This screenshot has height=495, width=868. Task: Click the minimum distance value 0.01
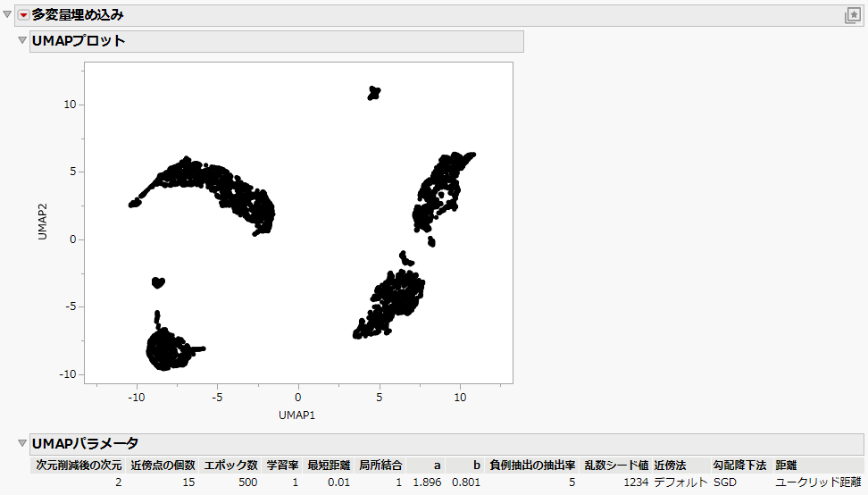coord(338,482)
